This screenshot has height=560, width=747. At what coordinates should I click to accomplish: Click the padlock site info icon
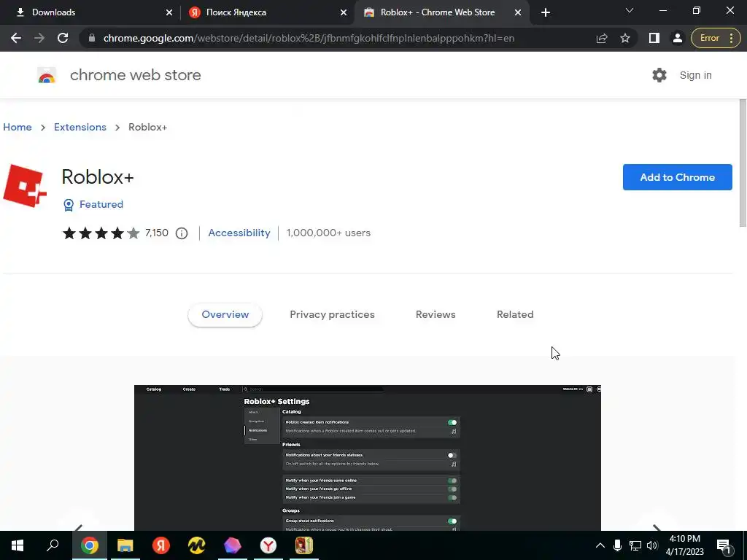coord(92,38)
